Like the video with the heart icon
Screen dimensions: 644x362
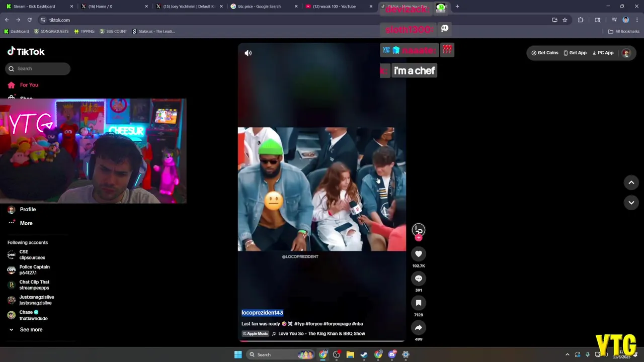pyautogui.click(x=418, y=254)
